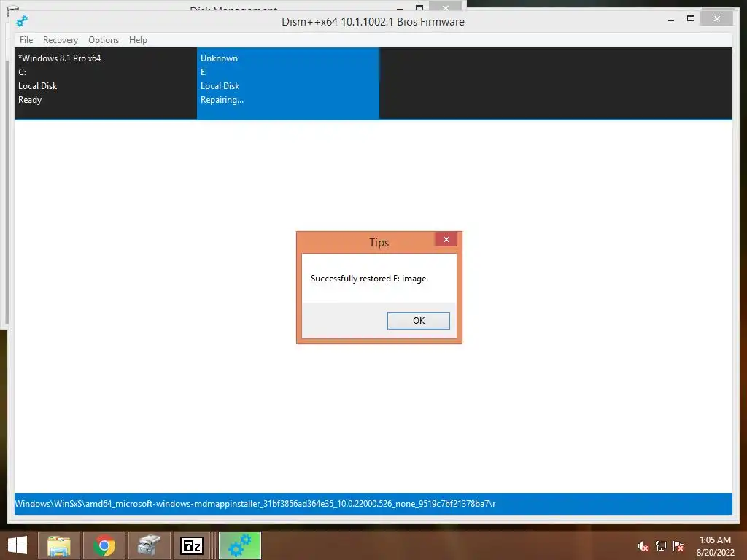Click the muted volume tray icon
The width and height of the screenshot is (747, 560).
(x=643, y=546)
